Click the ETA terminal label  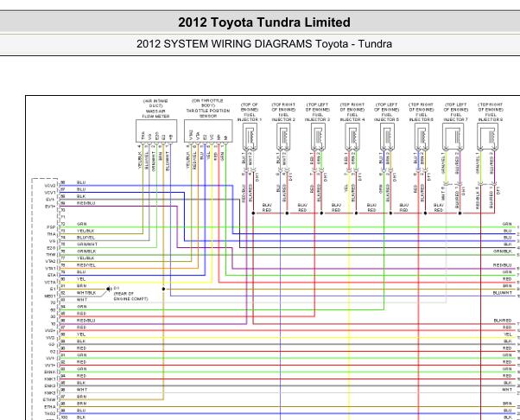click(52, 276)
